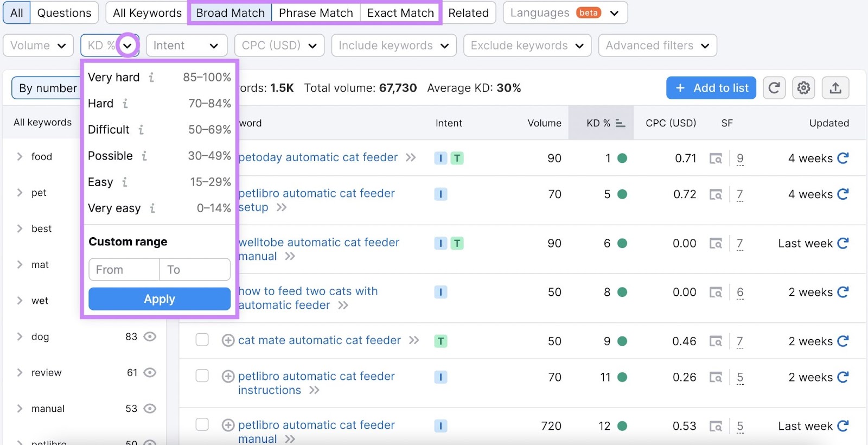The image size is (868, 445).
Task: Select the All tab
Action: pyautogui.click(x=17, y=13)
